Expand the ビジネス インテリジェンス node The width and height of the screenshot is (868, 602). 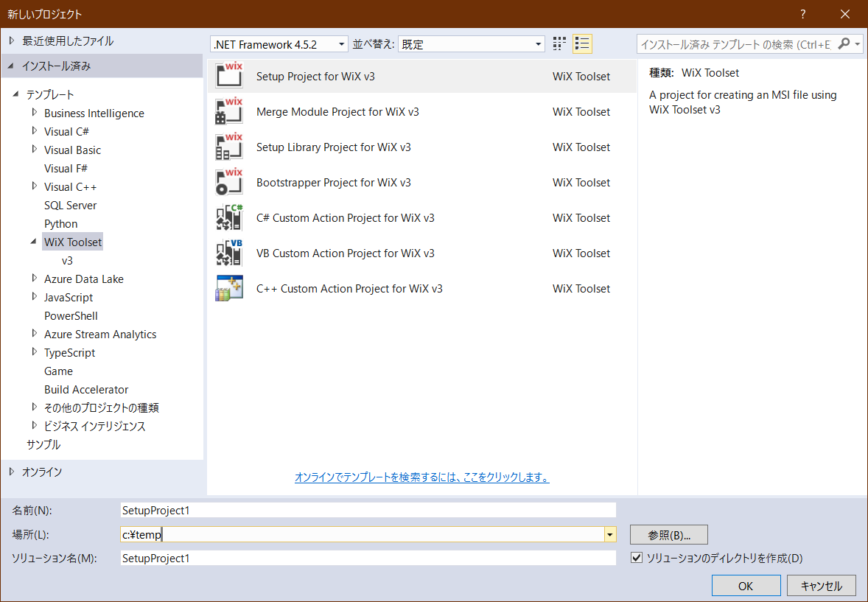(x=35, y=425)
